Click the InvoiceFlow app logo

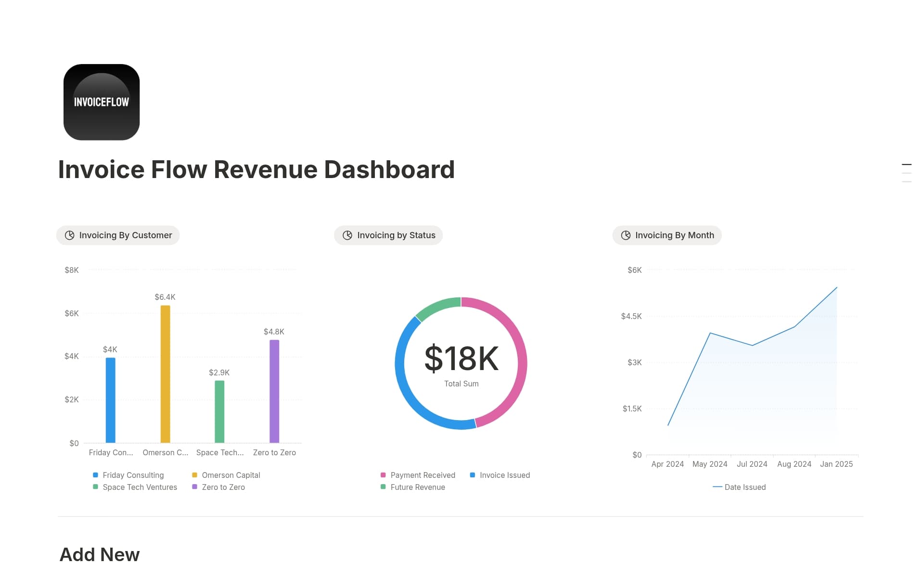(101, 102)
